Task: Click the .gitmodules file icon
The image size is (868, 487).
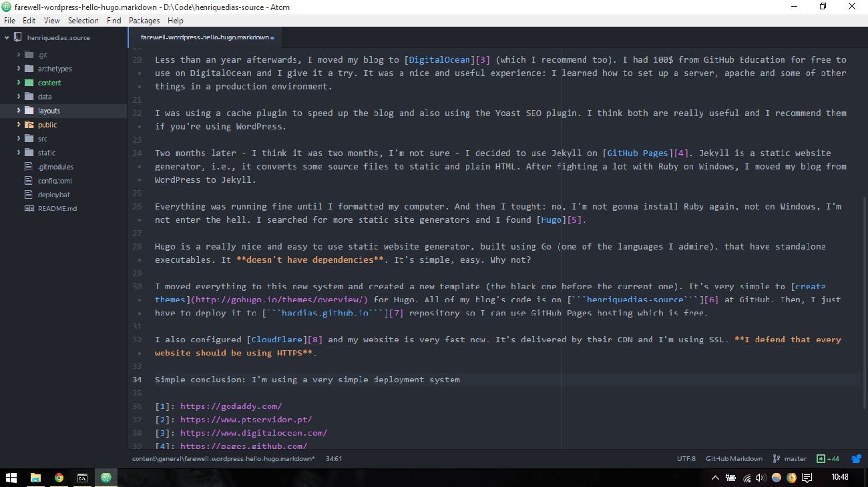Action: tap(29, 167)
